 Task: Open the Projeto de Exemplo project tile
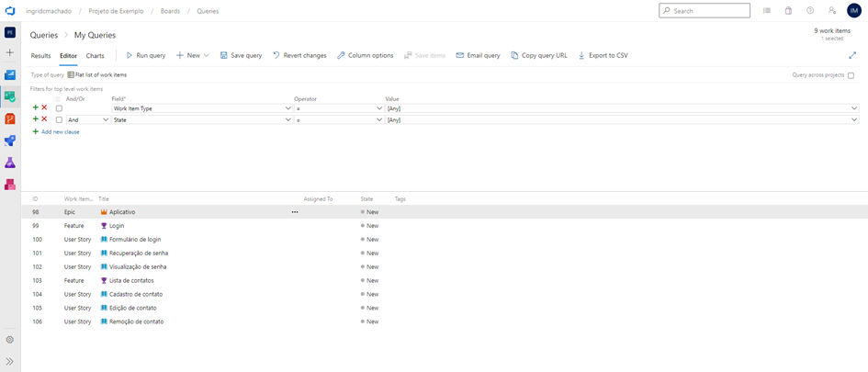coord(10,33)
